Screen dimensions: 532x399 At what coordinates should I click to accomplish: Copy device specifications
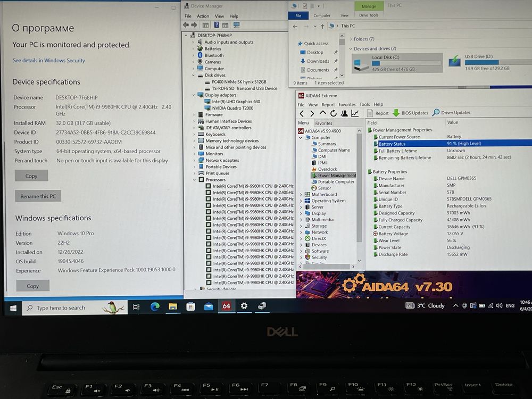31,176
